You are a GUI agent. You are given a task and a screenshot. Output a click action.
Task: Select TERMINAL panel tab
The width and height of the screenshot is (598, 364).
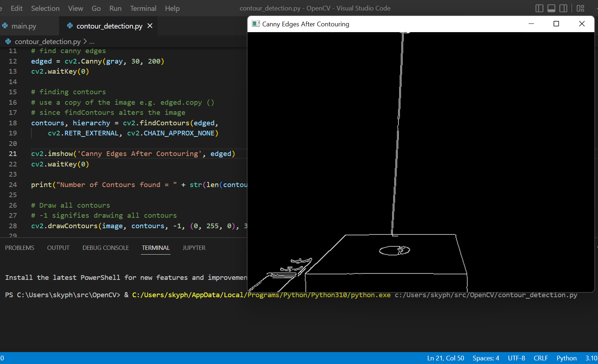pyautogui.click(x=156, y=248)
